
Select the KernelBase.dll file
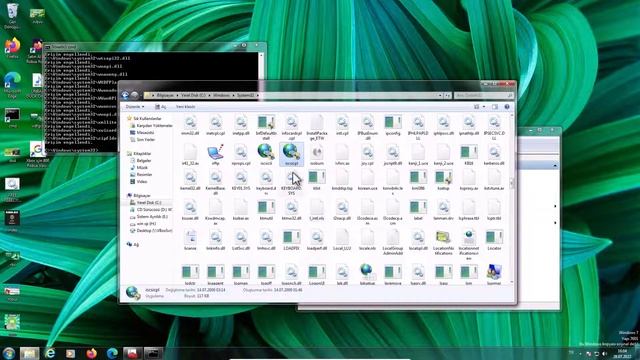coord(216,182)
